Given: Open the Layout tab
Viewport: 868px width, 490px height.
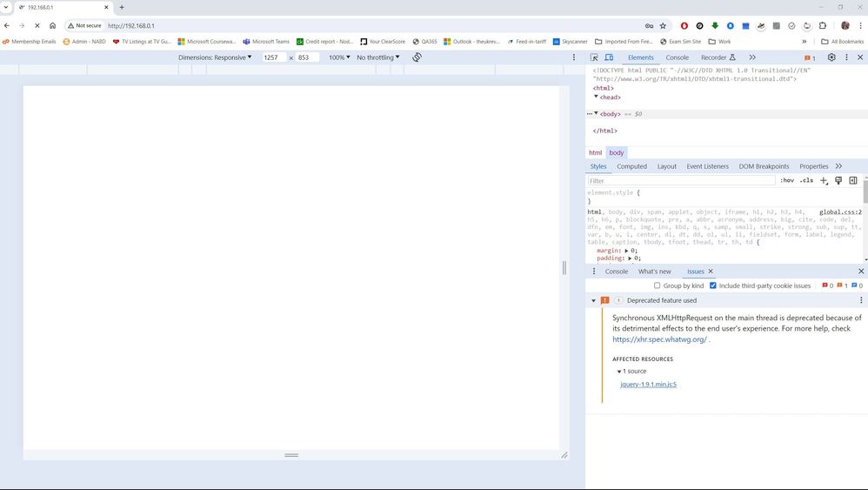Looking at the screenshot, I should (666, 166).
